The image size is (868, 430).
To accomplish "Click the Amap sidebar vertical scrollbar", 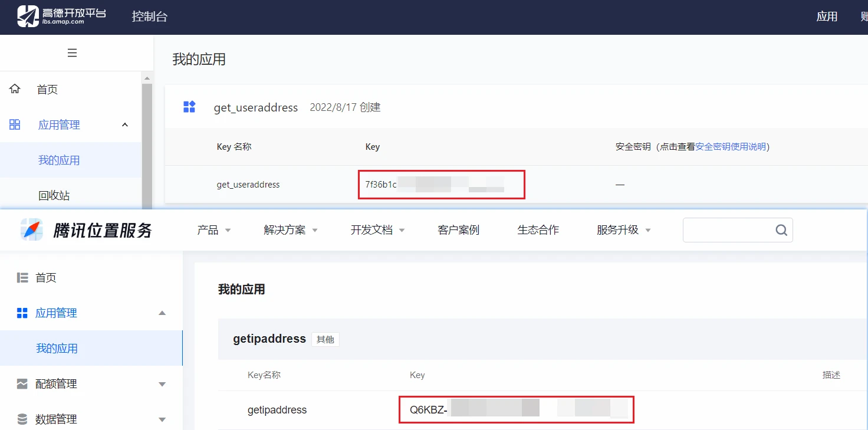I will (147, 142).
